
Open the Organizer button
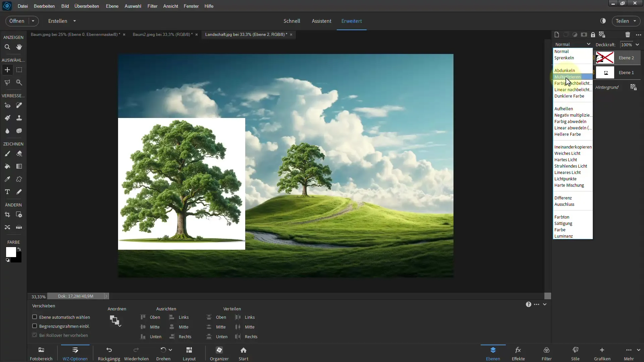(219, 353)
